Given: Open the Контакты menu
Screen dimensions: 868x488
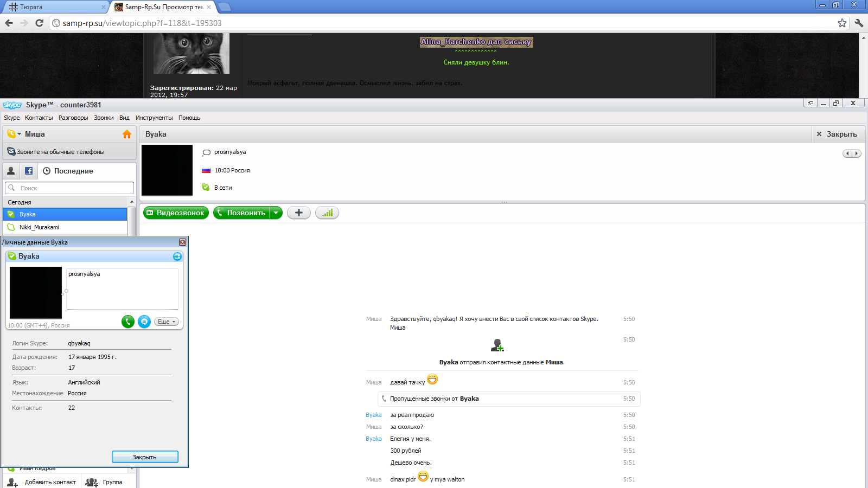Looking at the screenshot, I should (39, 118).
